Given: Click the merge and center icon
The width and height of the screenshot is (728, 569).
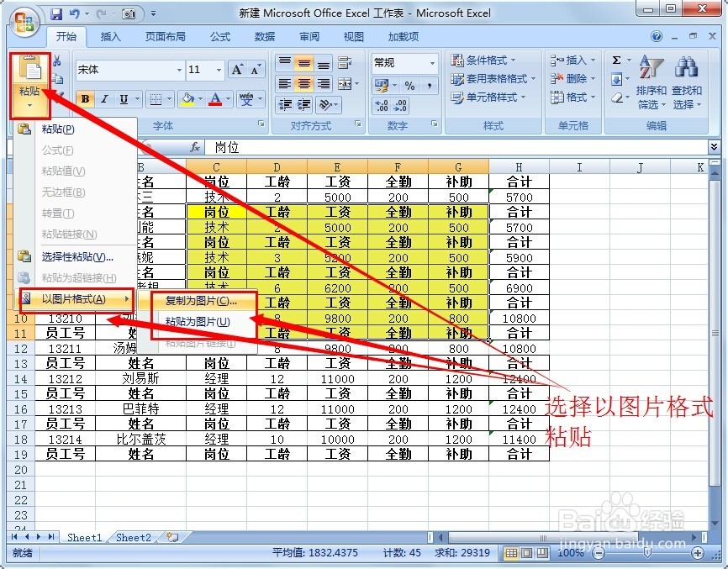Looking at the screenshot, I should [346, 84].
